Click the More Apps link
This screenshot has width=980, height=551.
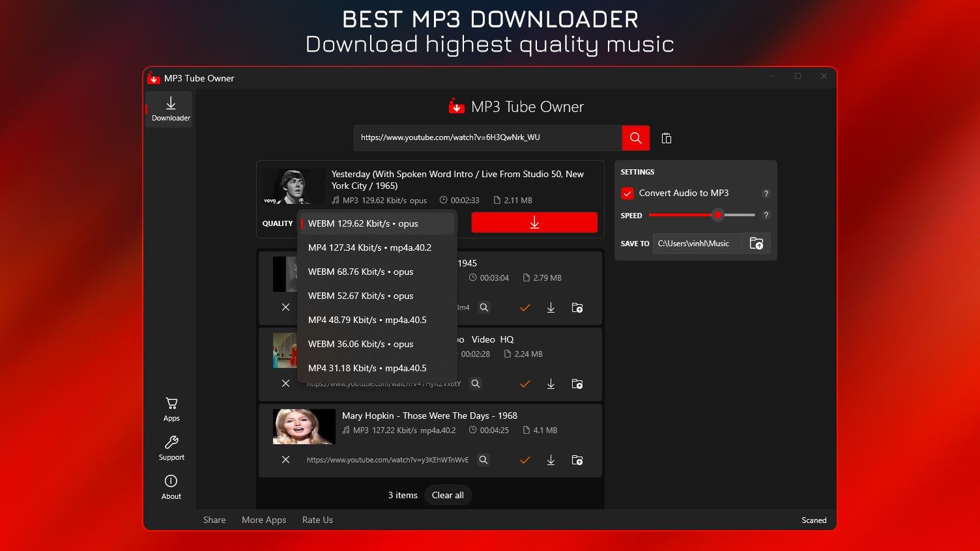[x=264, y=520]
